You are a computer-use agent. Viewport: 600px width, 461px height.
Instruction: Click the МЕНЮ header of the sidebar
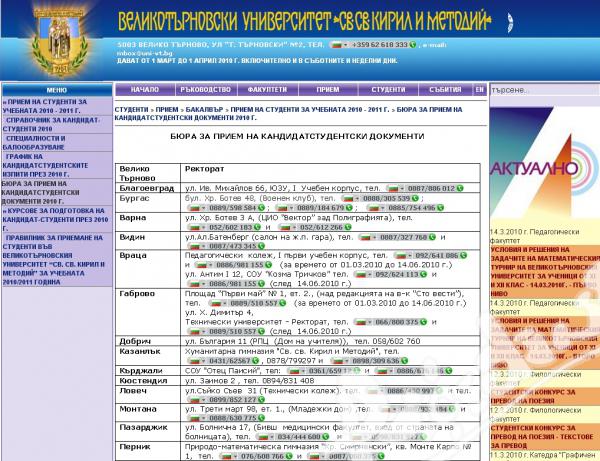click(57, 90)
